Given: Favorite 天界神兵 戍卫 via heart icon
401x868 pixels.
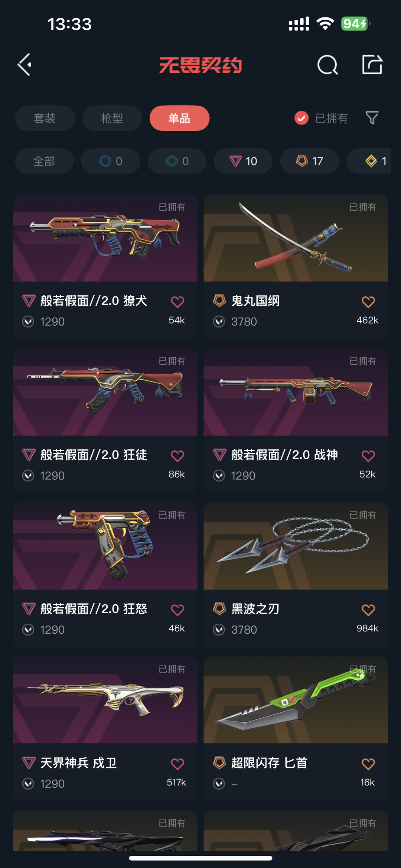Looking at the screenshot, I should 177,764.
